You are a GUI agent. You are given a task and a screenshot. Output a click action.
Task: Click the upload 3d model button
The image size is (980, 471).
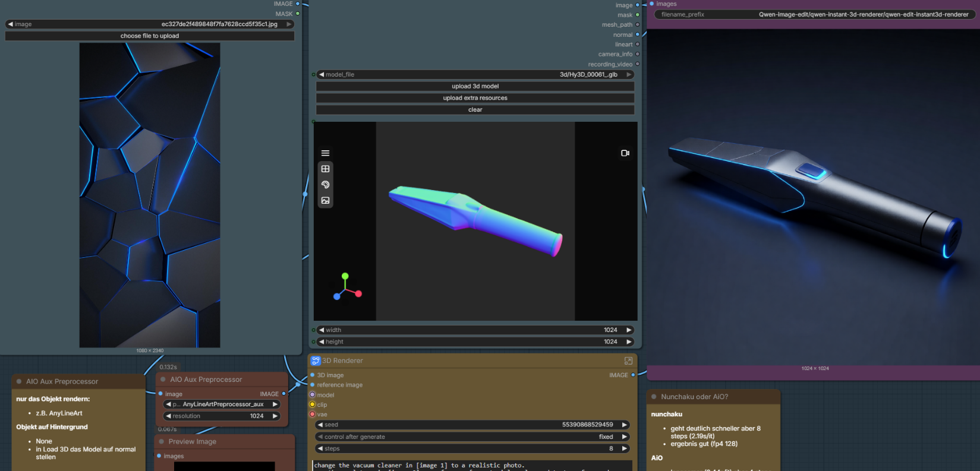pyautogui.click(x=475, y=87)
